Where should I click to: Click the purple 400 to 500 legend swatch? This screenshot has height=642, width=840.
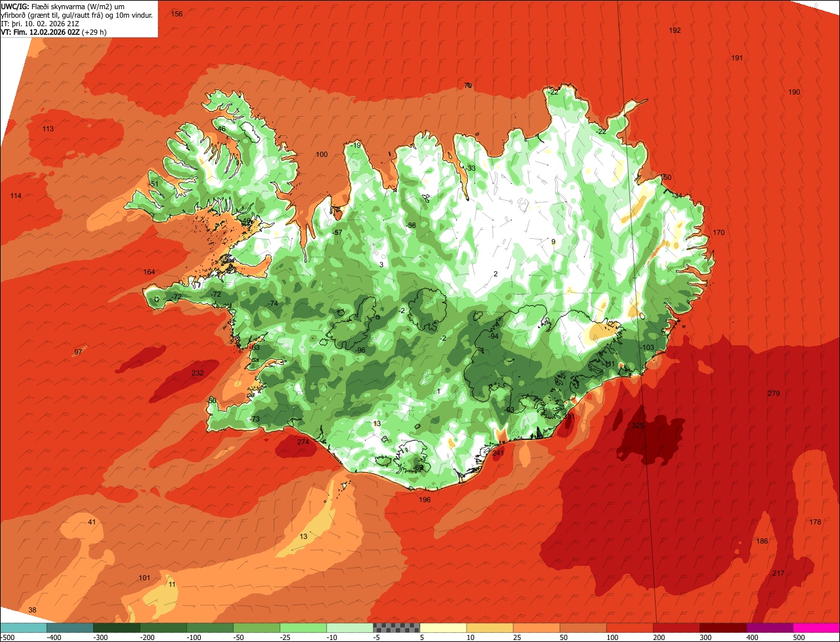[x=769, y=628]
